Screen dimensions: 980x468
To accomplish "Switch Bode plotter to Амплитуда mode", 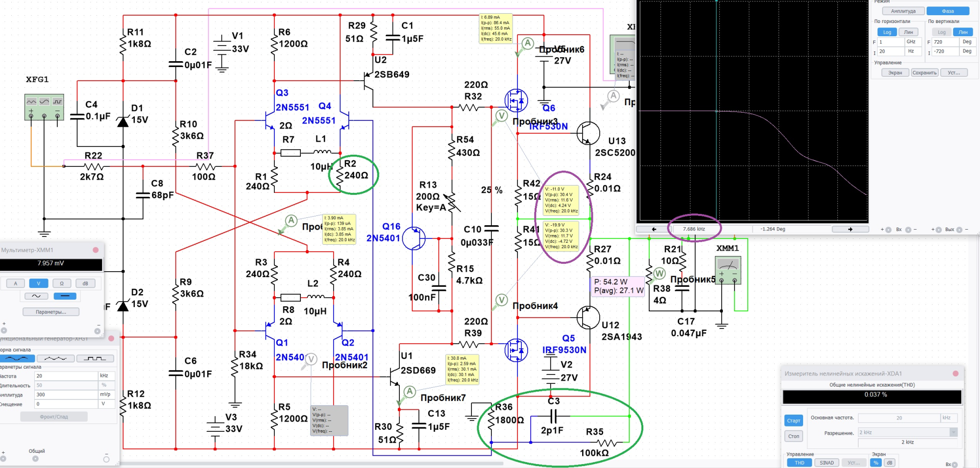I will [x=903, y=11].
